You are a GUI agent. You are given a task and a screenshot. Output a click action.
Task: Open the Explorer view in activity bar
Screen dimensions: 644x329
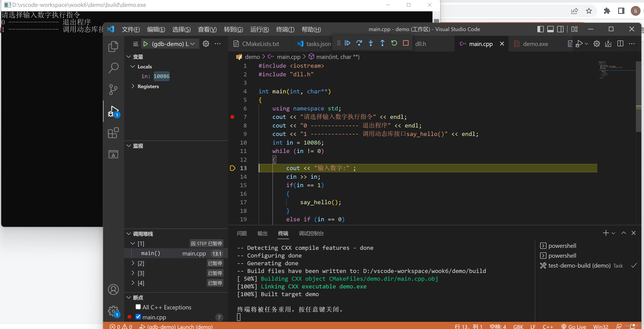point(113,47)
